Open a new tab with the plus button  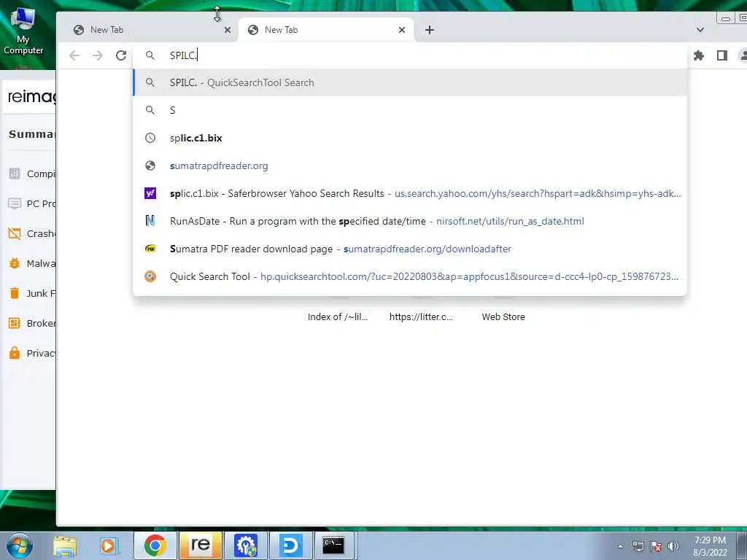[429, 30]
